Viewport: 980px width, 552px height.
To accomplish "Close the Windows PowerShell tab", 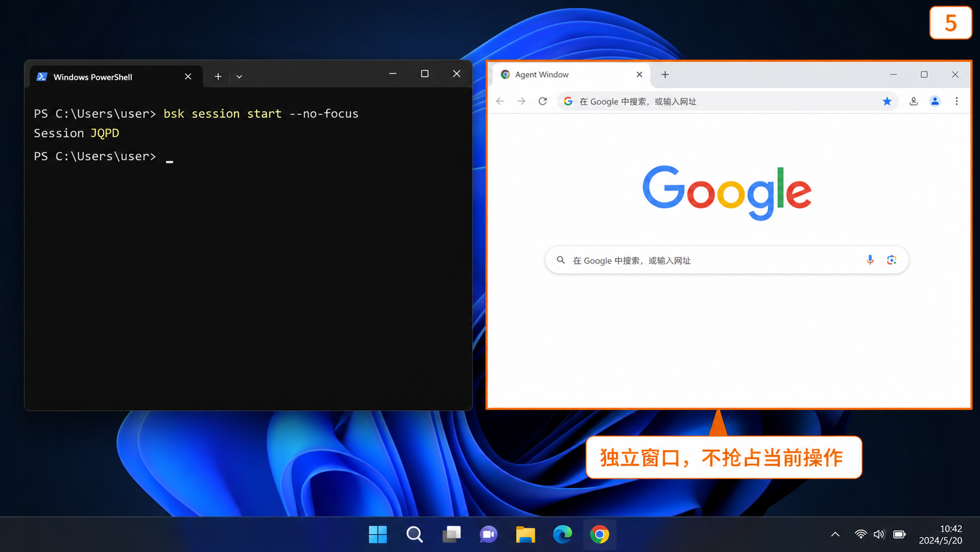I will tap(188, 76).
